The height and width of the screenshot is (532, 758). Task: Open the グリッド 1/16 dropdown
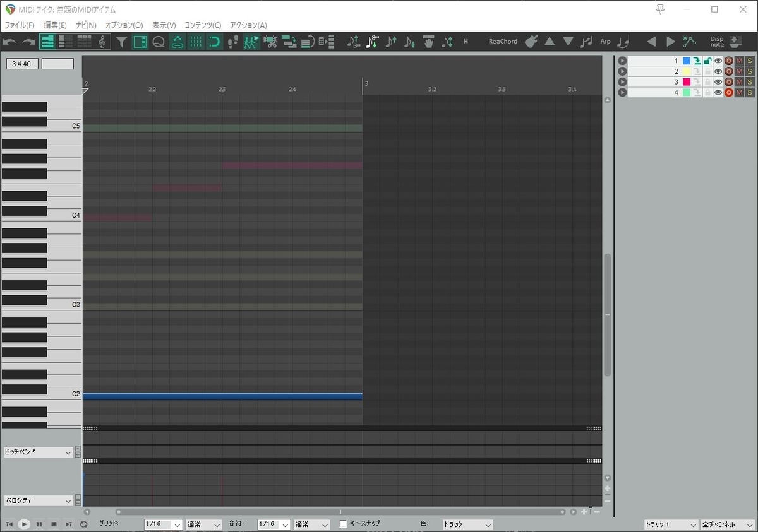164,524
